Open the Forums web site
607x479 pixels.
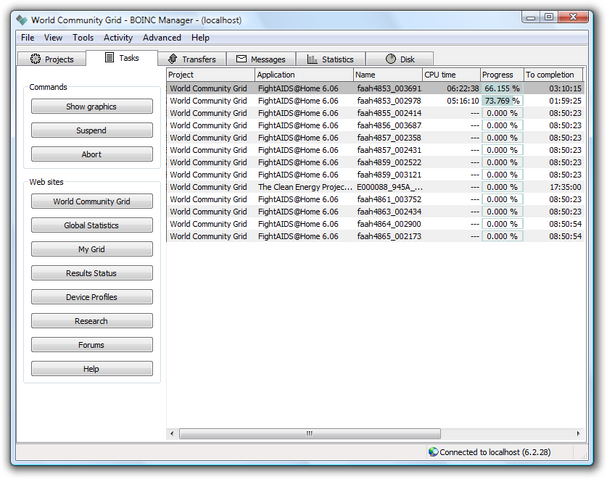point(92,345)
